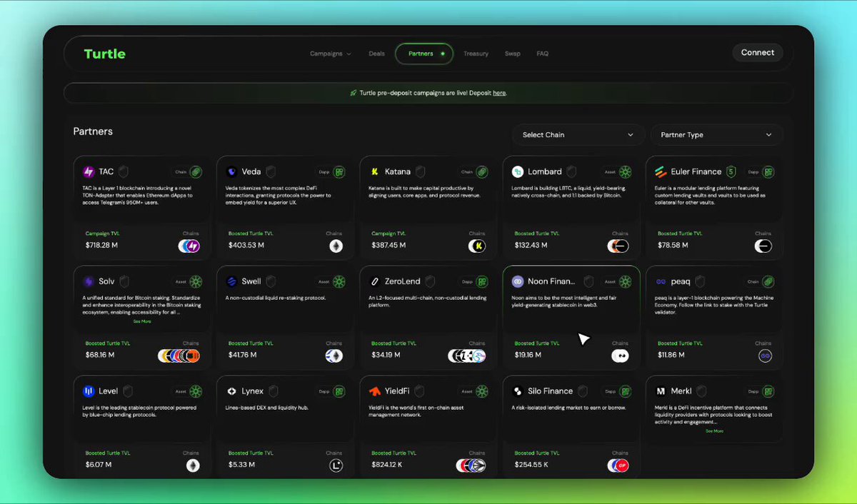Click the $387.45 M TVL value
The image size is (857, 504).
tap(389, 246)
